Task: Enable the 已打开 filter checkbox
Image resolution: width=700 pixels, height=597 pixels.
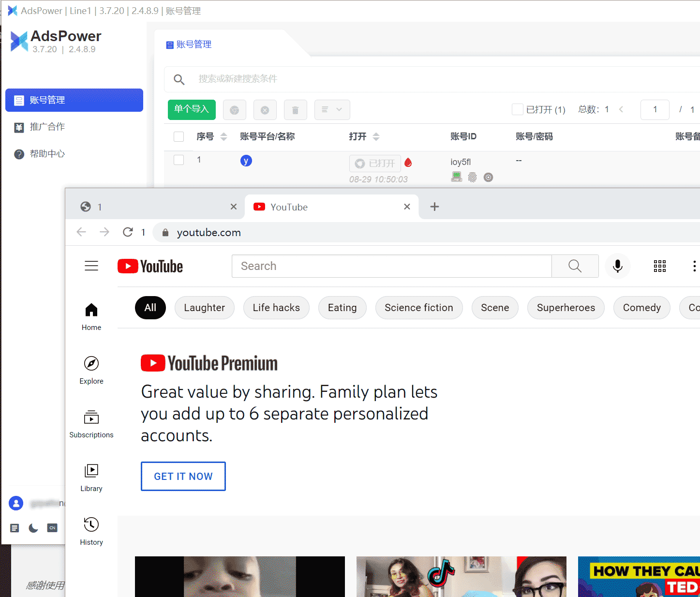Action: point(517,109)
